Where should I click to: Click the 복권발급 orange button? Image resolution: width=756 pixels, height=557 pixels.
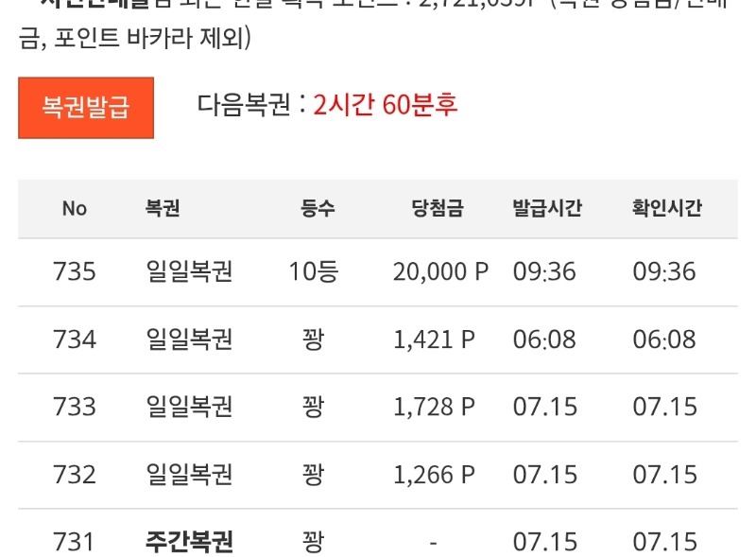86,108
